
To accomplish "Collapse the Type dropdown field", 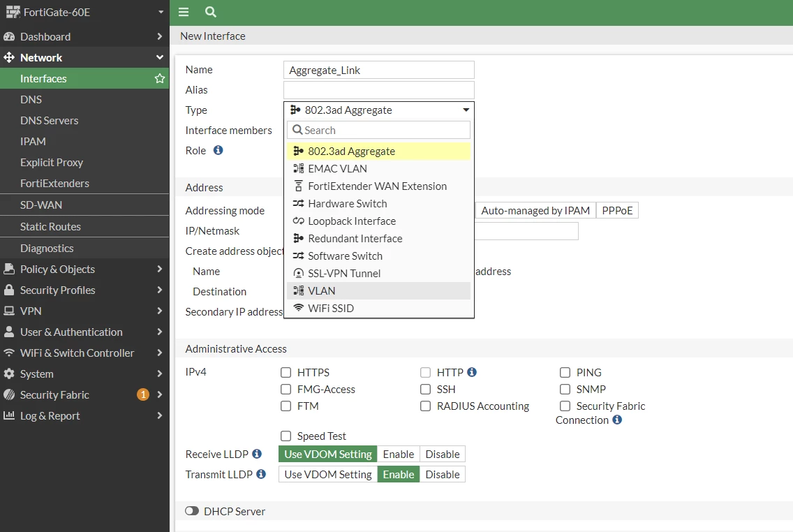I will [379, 110].
